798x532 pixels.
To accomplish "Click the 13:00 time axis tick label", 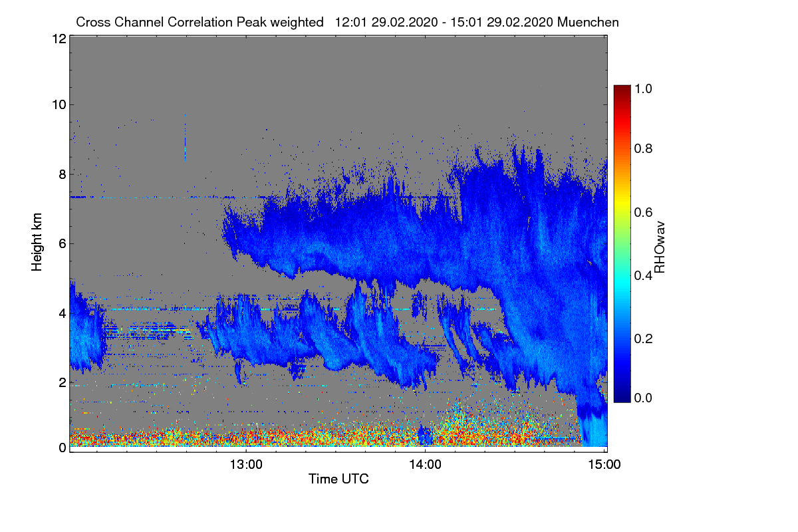I will (246, 465).
